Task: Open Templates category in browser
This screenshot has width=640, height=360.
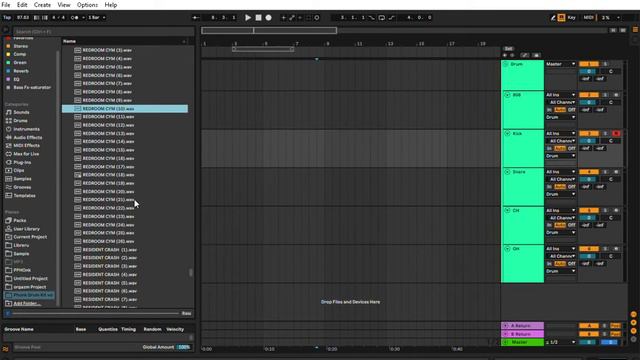Action: pyautogui.click(x=24, y=196)
